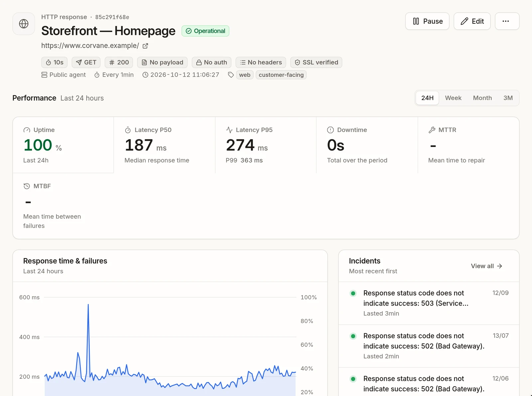Click the MTTR wrench icon

click(x=432, y=130)
